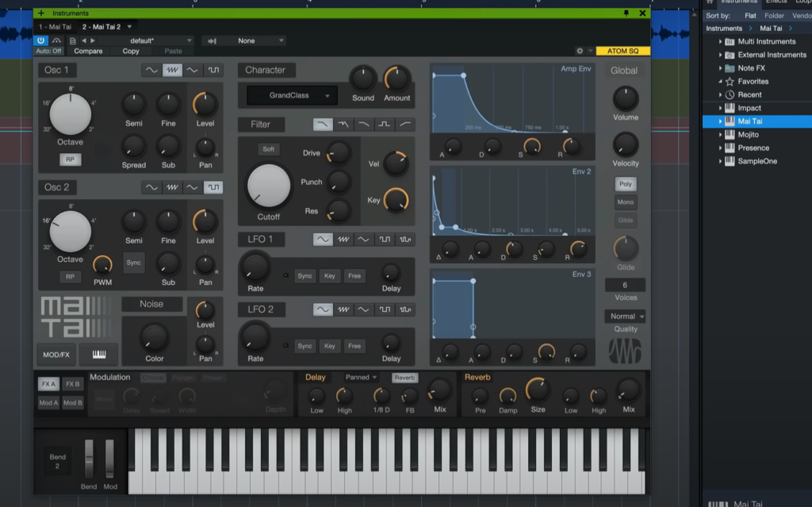Click the Bend range value field

tap(57, 462)
